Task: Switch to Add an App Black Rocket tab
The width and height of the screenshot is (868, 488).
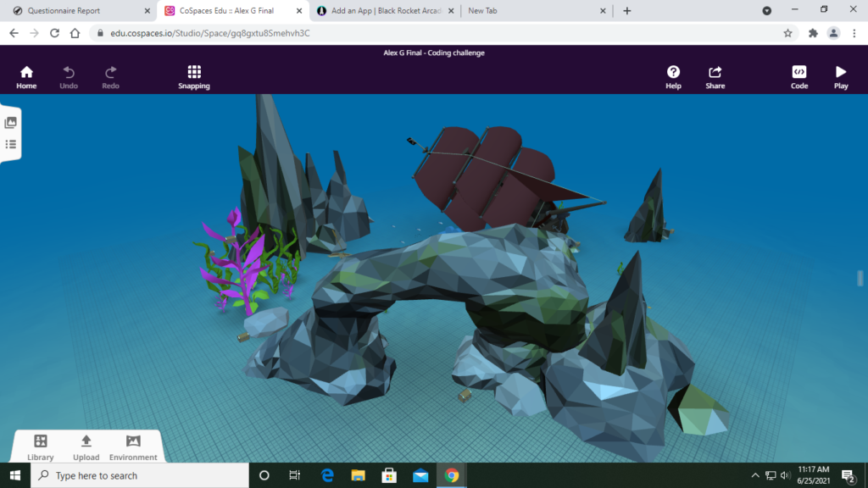Action: click(x=385, y=10)
